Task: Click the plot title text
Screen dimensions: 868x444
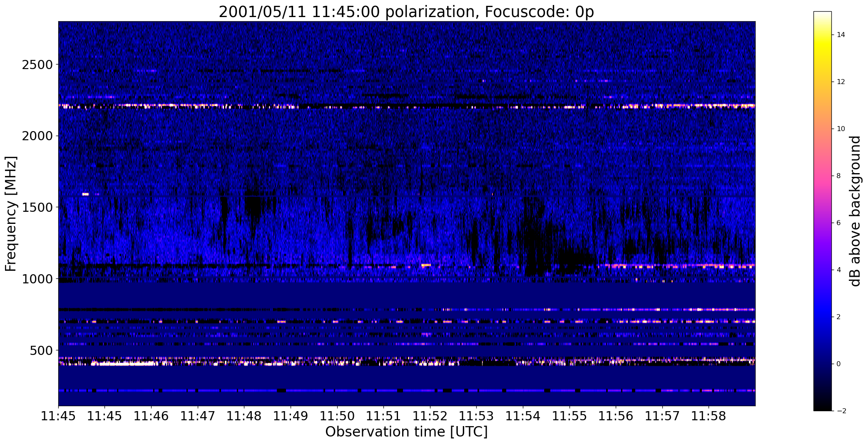Action: [406, 12]
